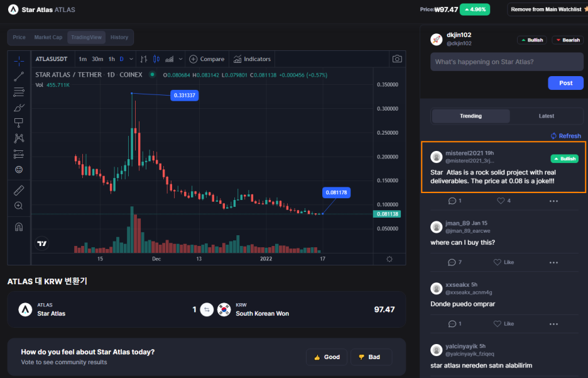Open the Compare symbols button

click(x=207, y=59)
